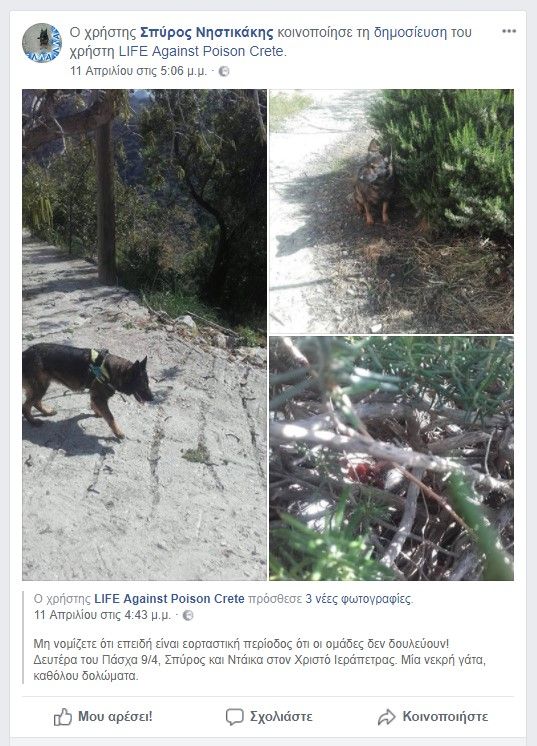Open the three-dots post options menu
The image size is (537, 746).
pyautogui.click(x=508, y=31)
